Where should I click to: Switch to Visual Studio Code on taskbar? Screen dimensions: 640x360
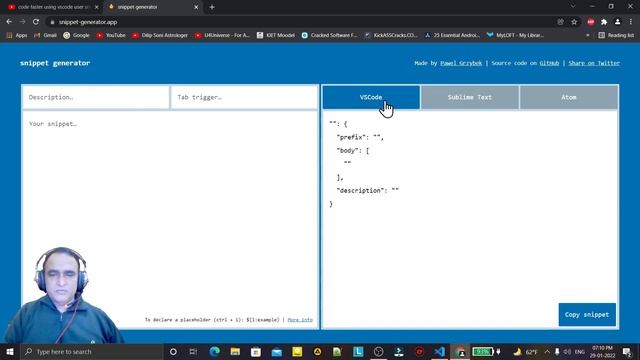coord(440,351)
